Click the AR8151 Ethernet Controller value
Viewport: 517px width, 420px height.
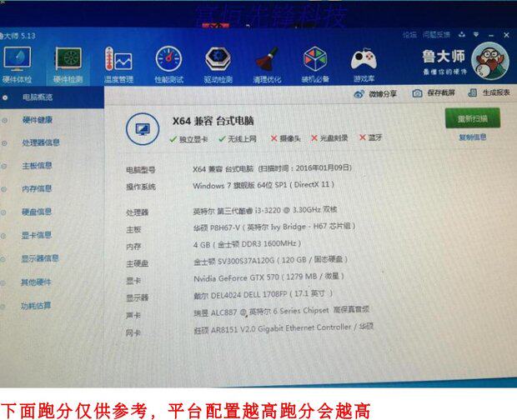click(x=284, y=328)
